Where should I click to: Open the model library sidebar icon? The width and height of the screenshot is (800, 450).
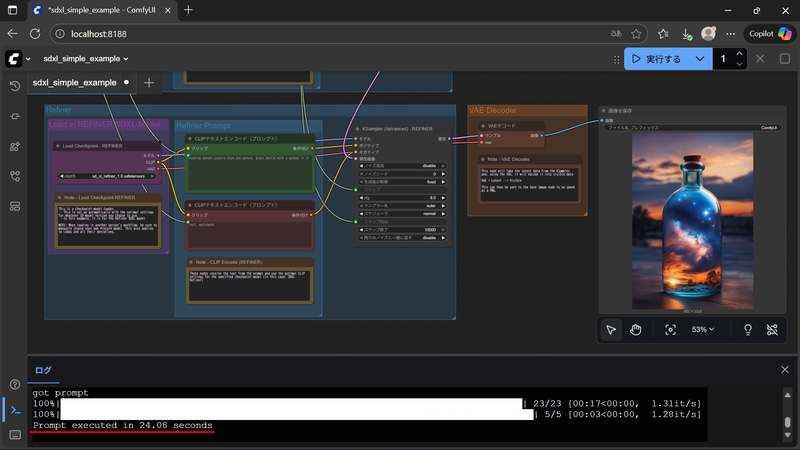15,146
